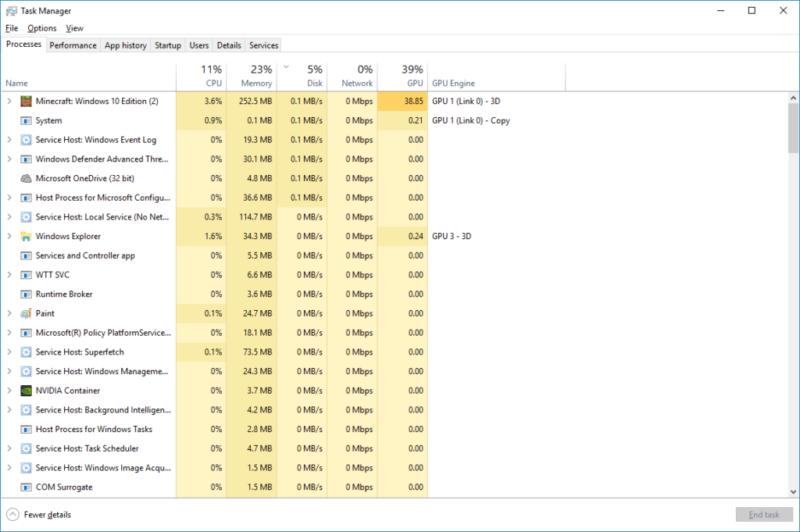The height and width of the screenshot is (532, 800).
Task: Select the 38.85 GPU value for Minecraft
Action: pyautogui.click(x=402, y=101)
